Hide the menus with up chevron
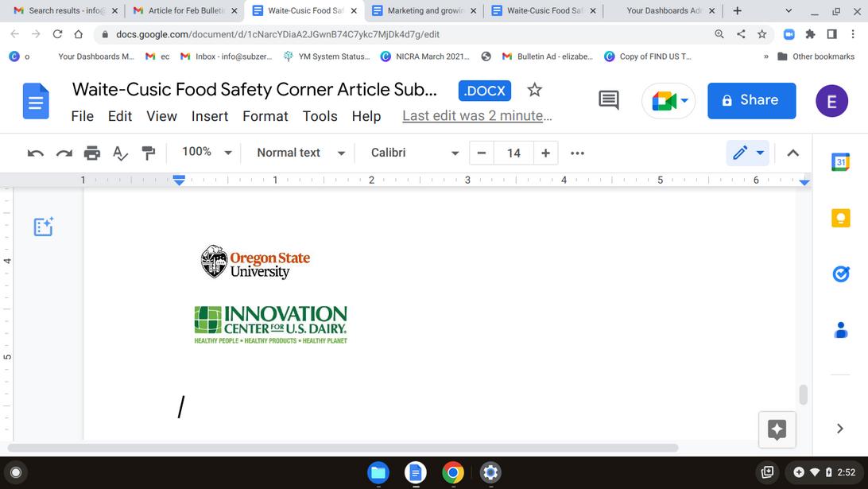The width and height of the screenshot is (868, 489). pos(792,153)
